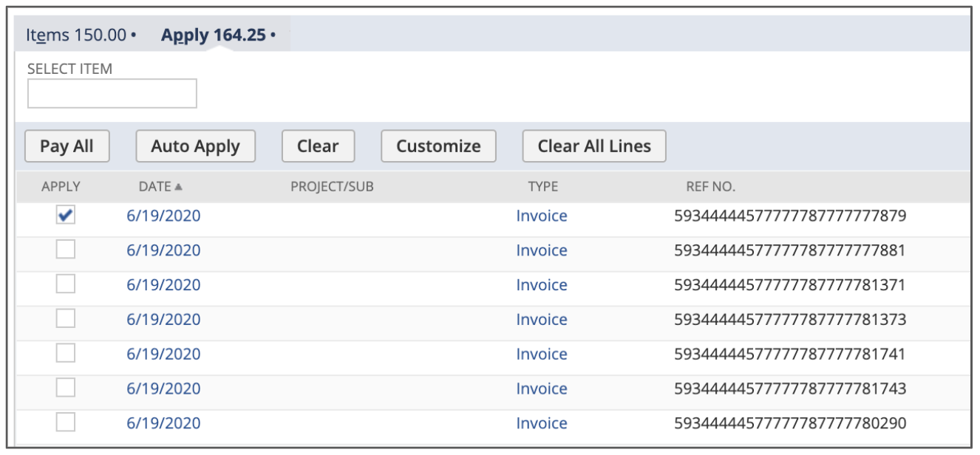
Task: Check the apply box for invoice ending 7881
Action: pyautogui.click(x=67, y=250)
